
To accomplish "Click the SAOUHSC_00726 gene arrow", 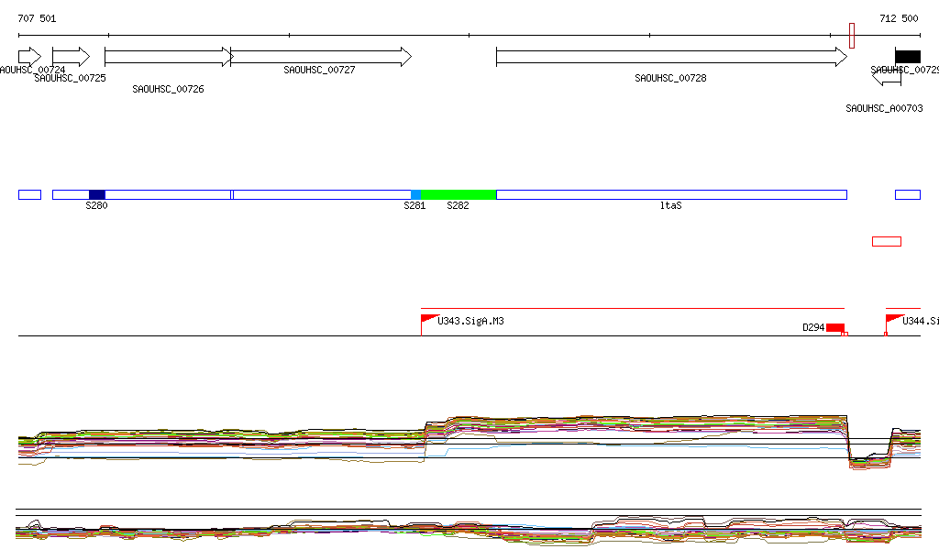I will click(x=169, y=57).
